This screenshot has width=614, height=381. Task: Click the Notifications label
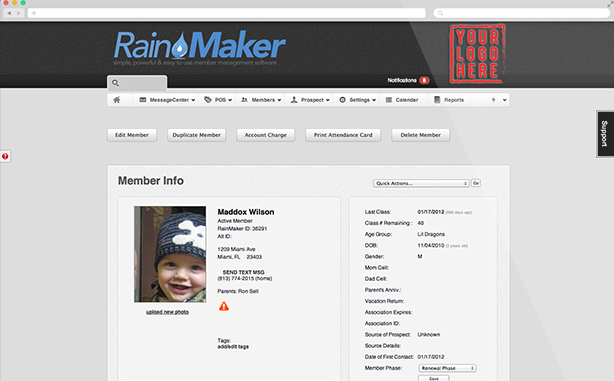(402, 80)
